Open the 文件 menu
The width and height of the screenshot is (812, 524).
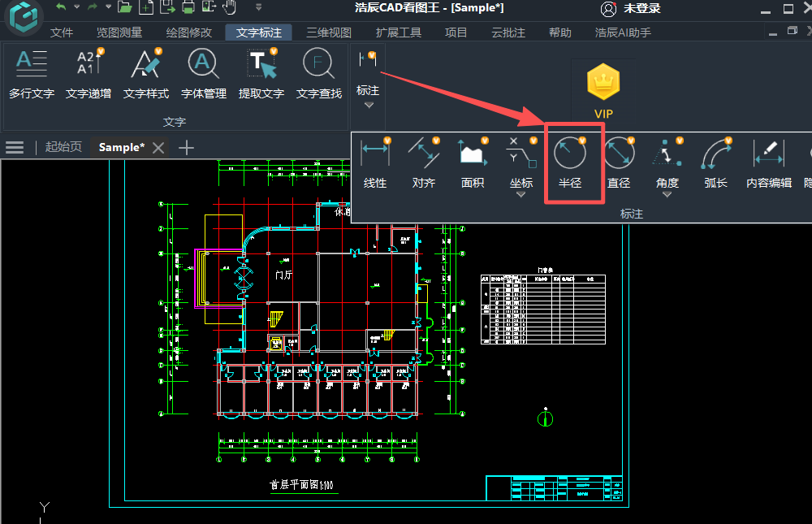[x=62, y=32]
